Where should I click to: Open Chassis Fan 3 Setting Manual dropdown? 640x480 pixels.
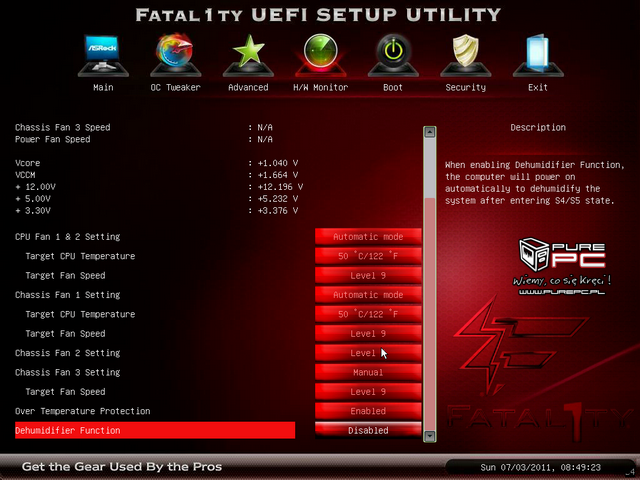pos(368,372)
